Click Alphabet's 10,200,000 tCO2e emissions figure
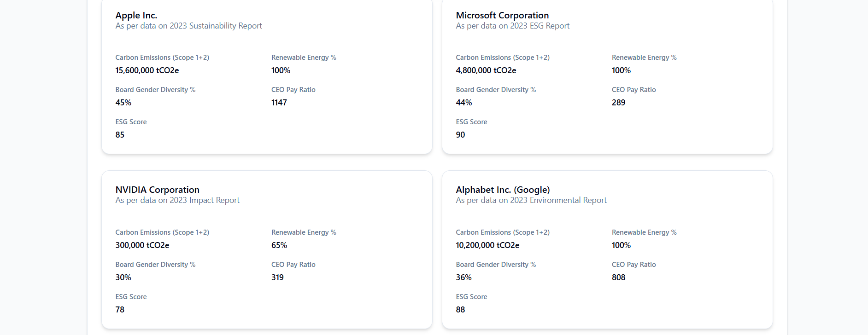This screenshot has width=868, height=335. click(487, 245)
